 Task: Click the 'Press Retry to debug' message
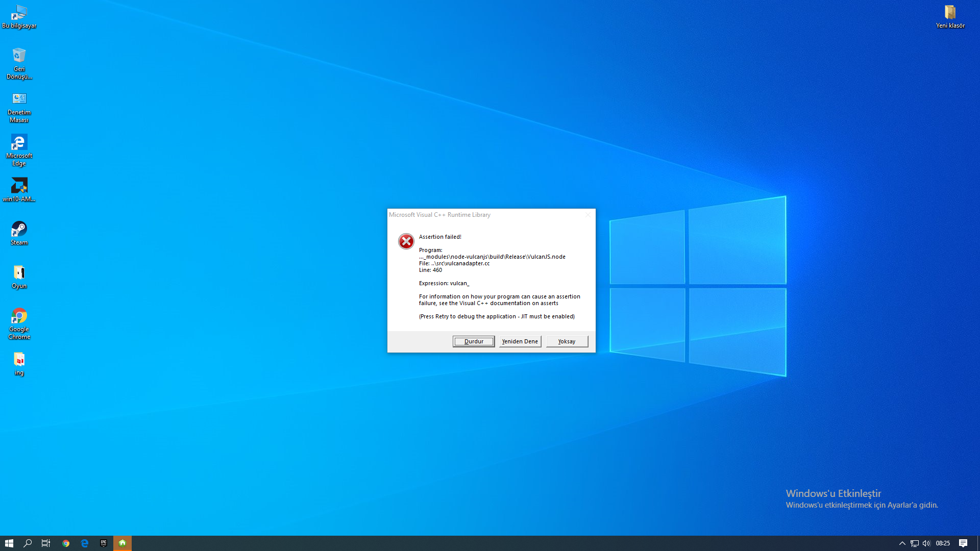click(497, 316)
